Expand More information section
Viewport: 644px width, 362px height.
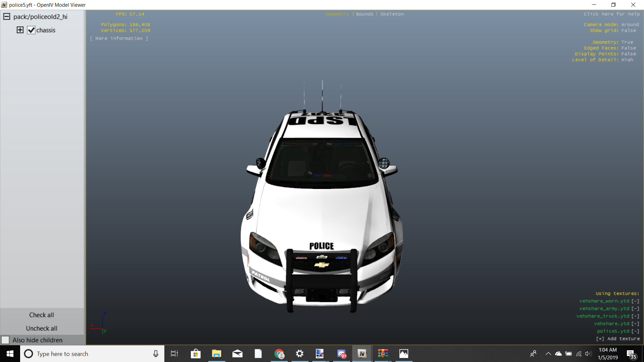[x=119, y=39]
